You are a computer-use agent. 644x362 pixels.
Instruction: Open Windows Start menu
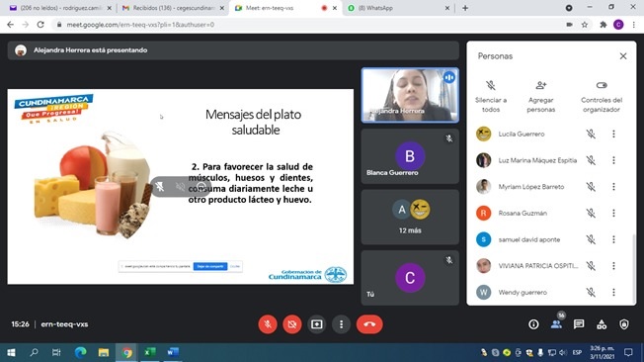click(x=11, y=352)
